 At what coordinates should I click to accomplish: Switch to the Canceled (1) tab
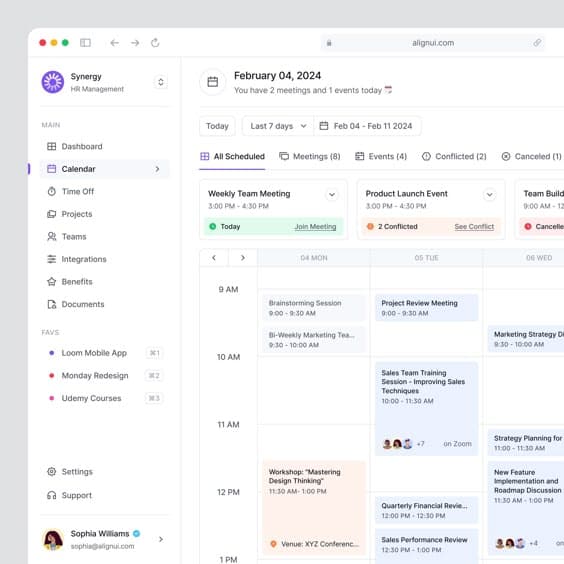(531, 156)
